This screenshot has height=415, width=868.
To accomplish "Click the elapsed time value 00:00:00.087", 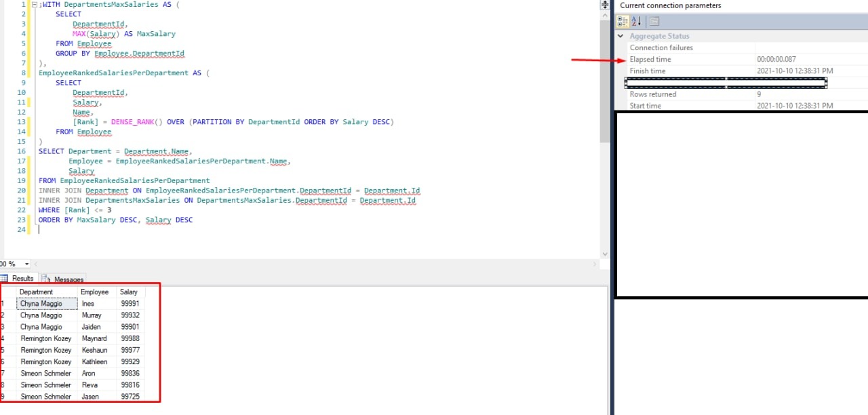I will coord(776,60).
